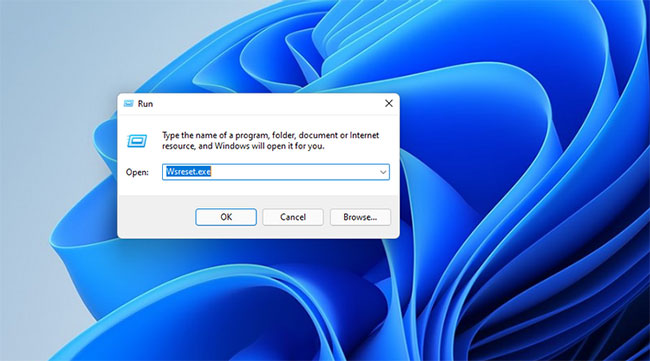This screenshot has height=361, width=650.
Task: Click the "Open:" label
Action: pyautogui.click(x=137, y=172)
